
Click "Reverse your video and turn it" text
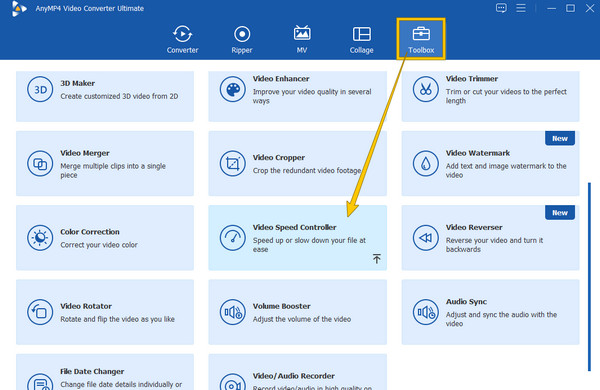pyautogui.click(x=494, y=245)
